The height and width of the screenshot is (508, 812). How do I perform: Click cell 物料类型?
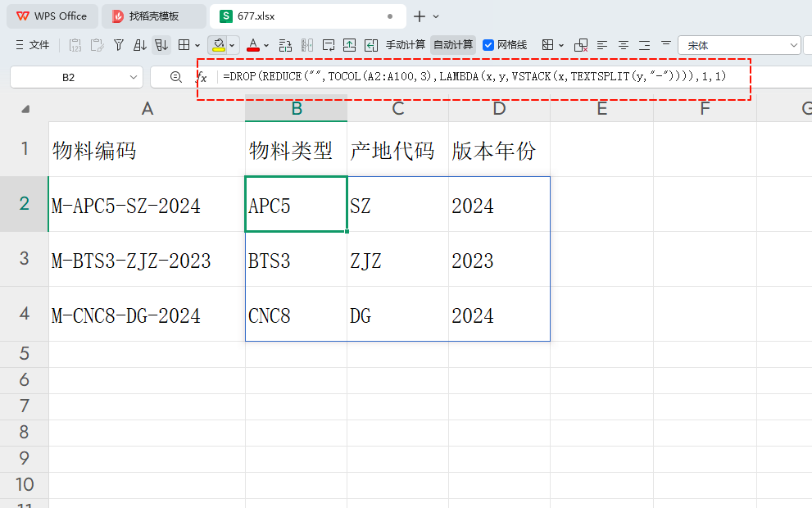[297, 149]
